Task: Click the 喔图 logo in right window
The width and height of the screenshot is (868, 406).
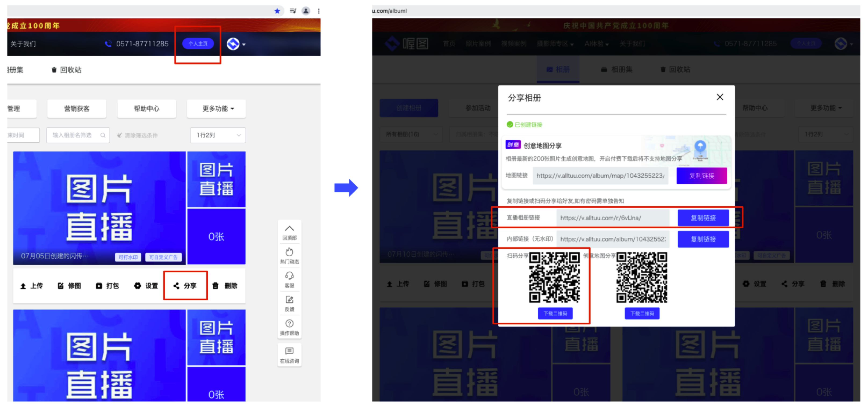Action: (x=407, y=44)
